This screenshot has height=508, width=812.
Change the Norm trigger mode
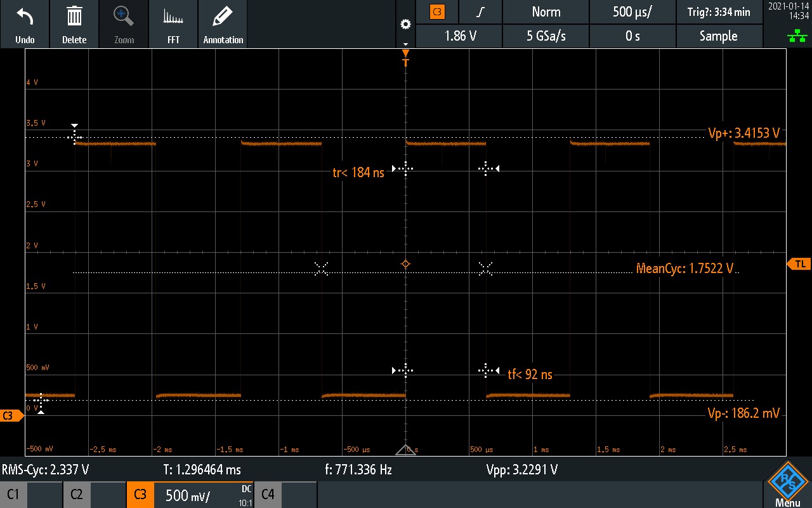(546, 11)
